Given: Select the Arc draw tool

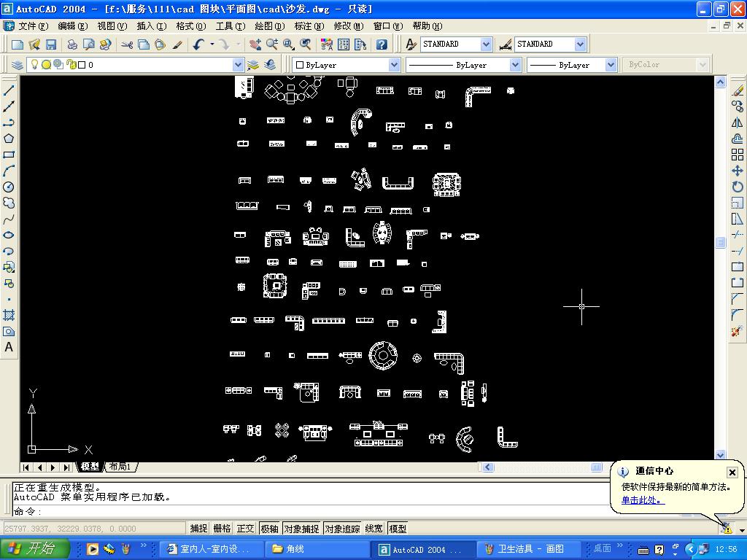Looking at the screenshot, I should [9, 171].
